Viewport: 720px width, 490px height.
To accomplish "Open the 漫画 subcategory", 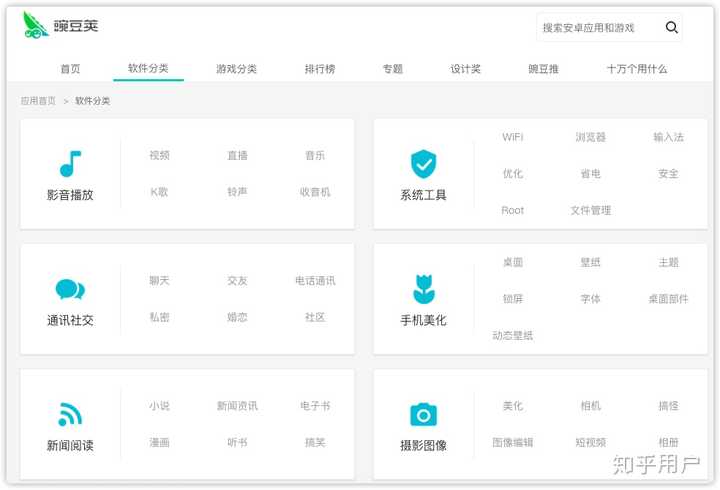I will [159, 443].
